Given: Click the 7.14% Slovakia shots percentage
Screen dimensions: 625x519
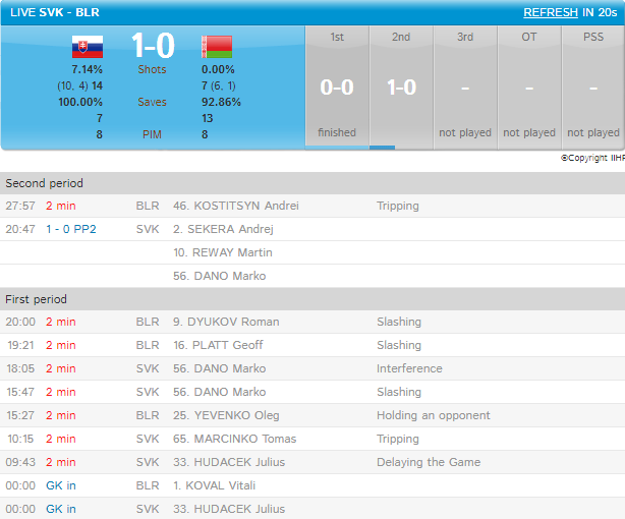Looking at the screenshot, I should point(87,69).
